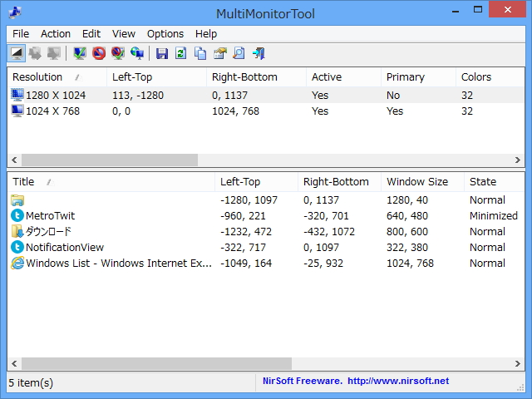
Task: Select the 1024 X 768 monitor row
Action: pos(266,111)
